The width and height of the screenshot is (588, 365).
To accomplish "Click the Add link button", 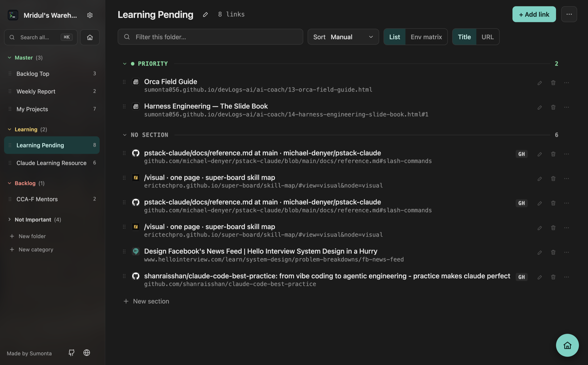I will tap(534, 14).
